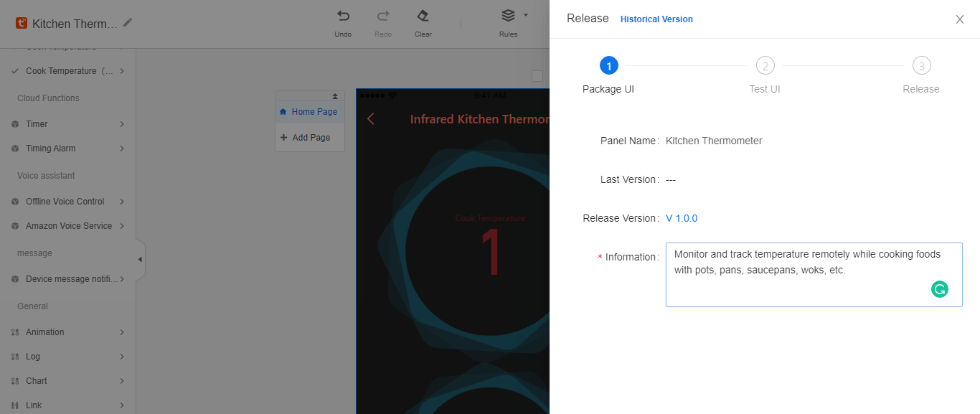Click the back arrow in phone preview
Screen dimensions: 980x414
pos(371,119)
